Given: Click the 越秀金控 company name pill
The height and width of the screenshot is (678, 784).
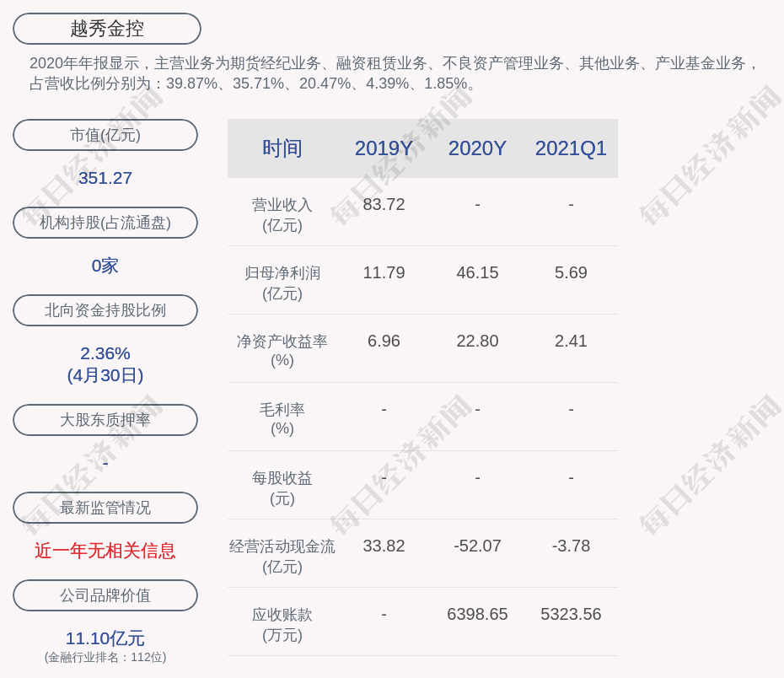Looking at the screenshot, I should click(x=107, y=29).
